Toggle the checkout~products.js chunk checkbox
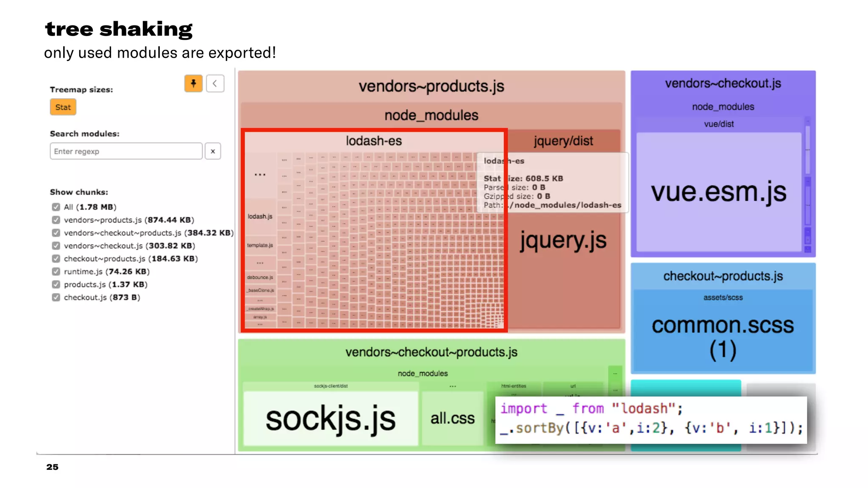 point(56,259)
